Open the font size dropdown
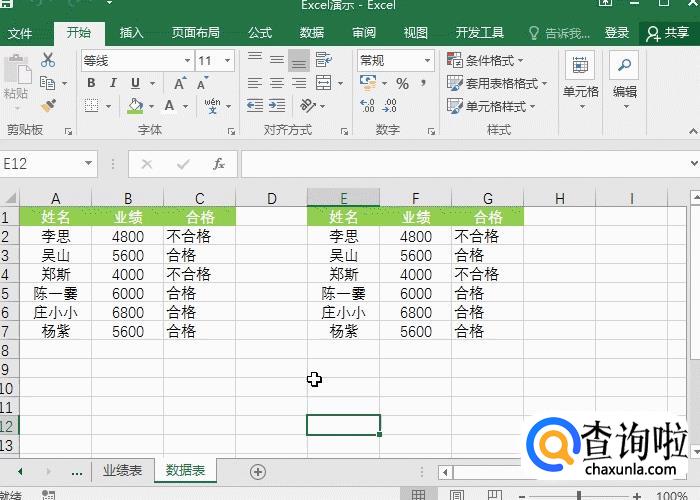Image resolution: width=700 pixels, height=500 pixels. [227, 61]
